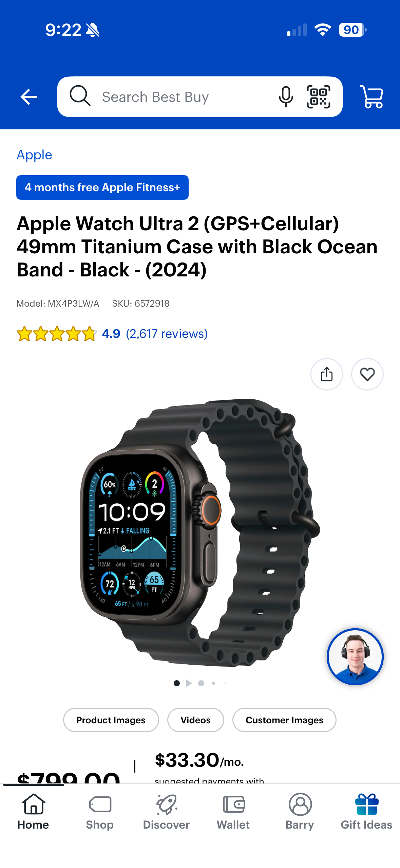Image resolution: width=400 pixels, height=868 pixels.
Task: Go to the Wallet tab
Action: click(x=233, y=812)
